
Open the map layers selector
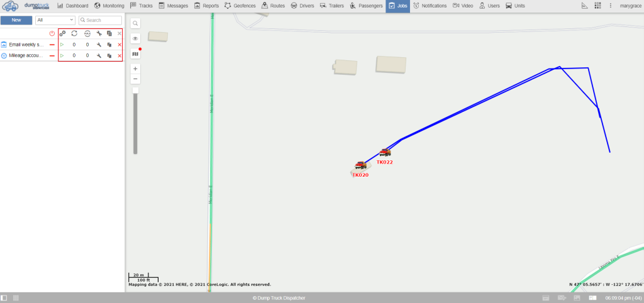[136, 54]
